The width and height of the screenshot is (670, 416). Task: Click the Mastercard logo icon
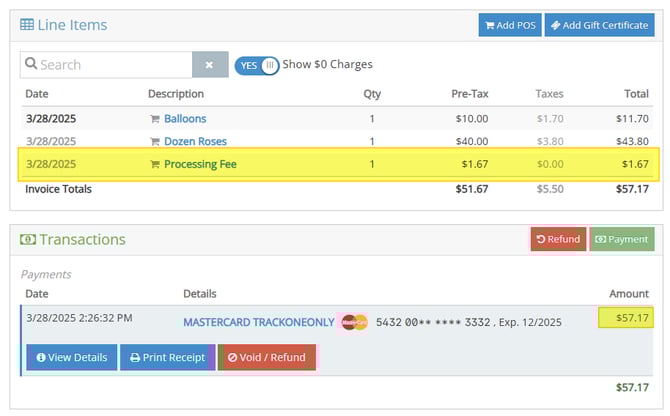[x=354, y=322]
